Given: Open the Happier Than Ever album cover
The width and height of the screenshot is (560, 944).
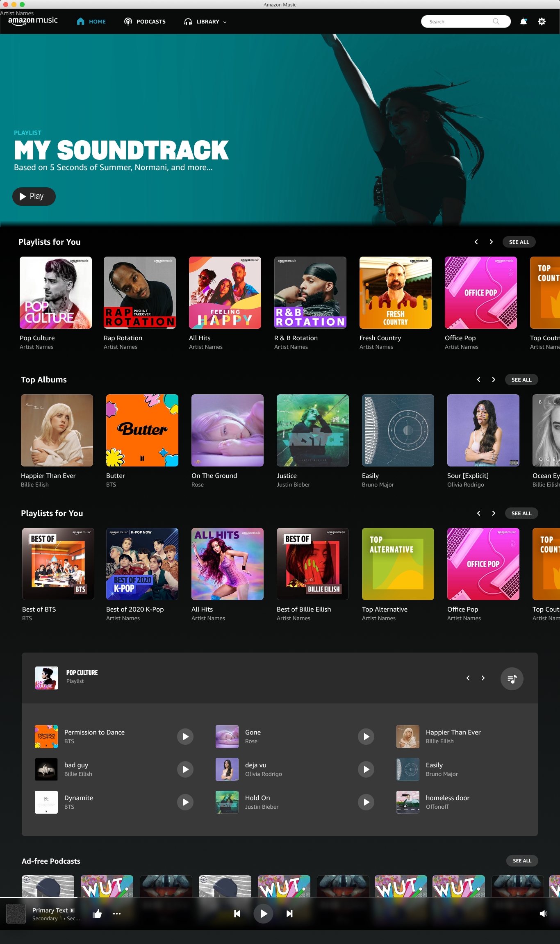Looking at the screenshot, I should click(57, 430).
